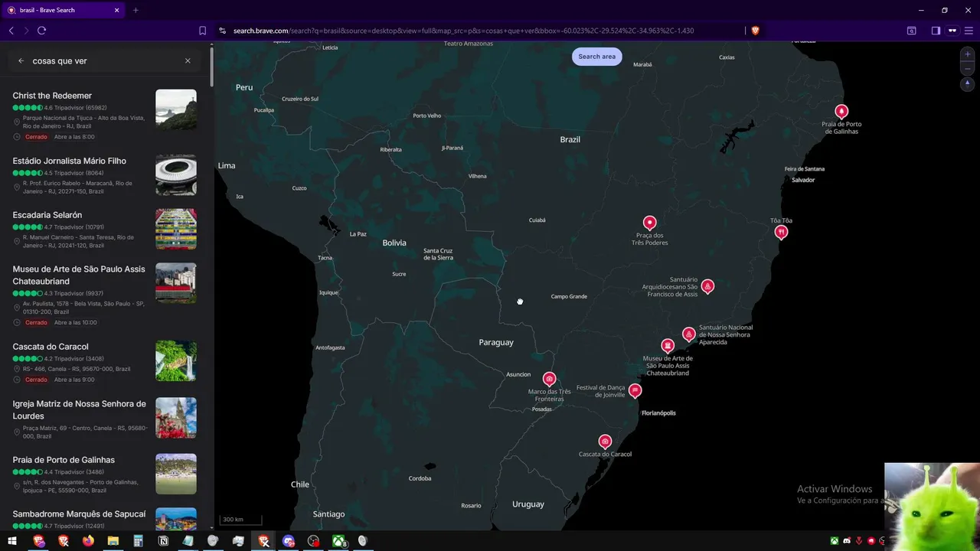Open File Explorer from the taskbar
The image size is (980, 551).
(x=113, y=541)
